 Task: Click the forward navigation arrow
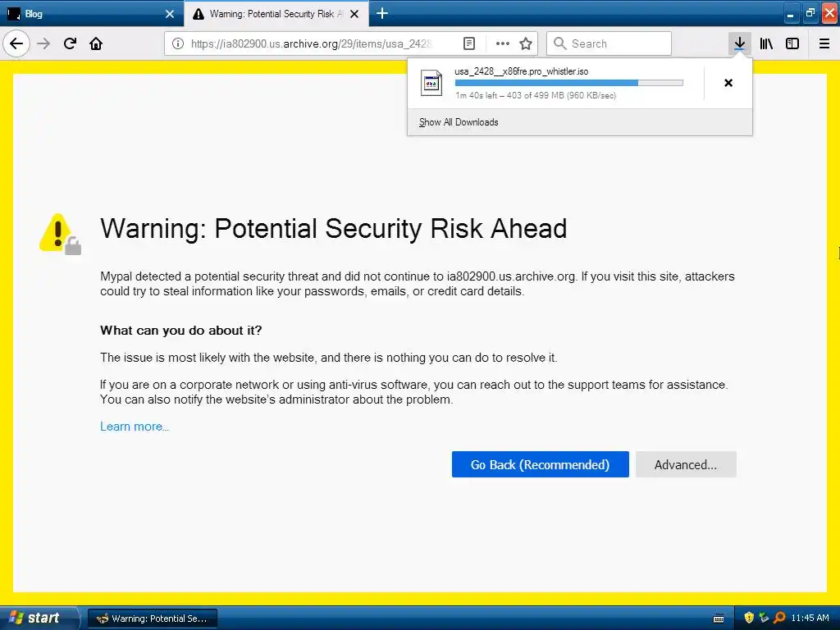tap(43, 43)
